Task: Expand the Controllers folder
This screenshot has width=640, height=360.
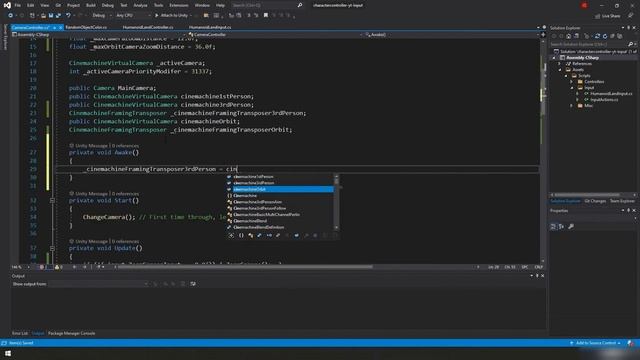Action: [x=572, y=82]
